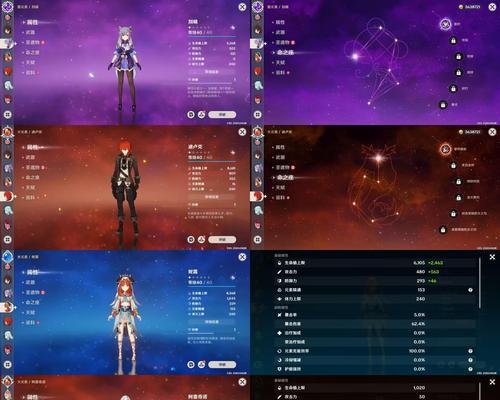The height and width of the screenshot is (400, 500).
Task: Click mora coin counter on red constellation screen
Action: (469, 132)
